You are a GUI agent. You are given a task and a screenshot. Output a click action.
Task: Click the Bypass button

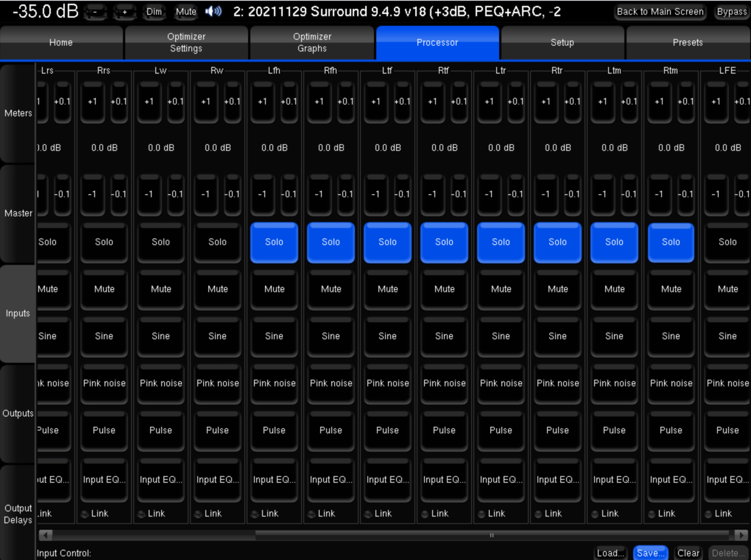731,11
